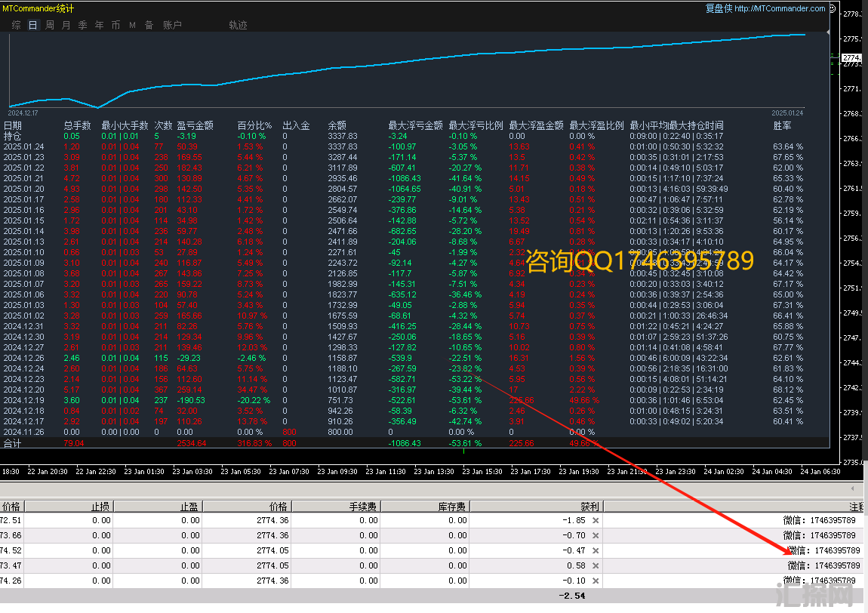Click the 盈亏金额 column header

click(195, 126)
